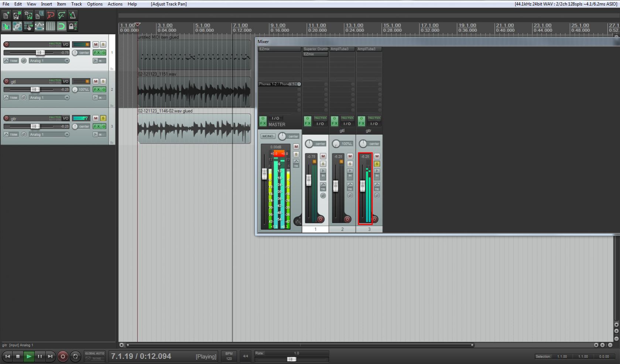Toggle solo on the gitr track
The height and width of the screenshot is (364, 620).
click(x=103, y=118)
